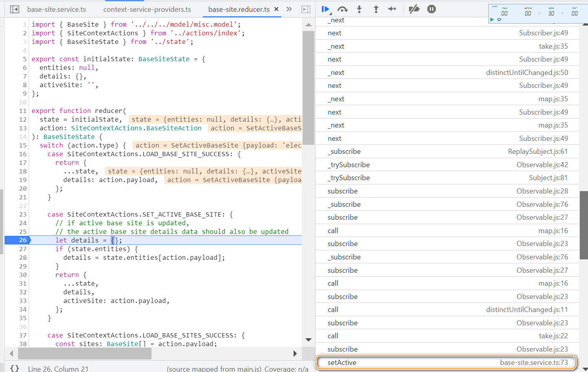Click the code editor scroll-down arrow
This screenshot has height=372, width=588.
pos(309,340)
